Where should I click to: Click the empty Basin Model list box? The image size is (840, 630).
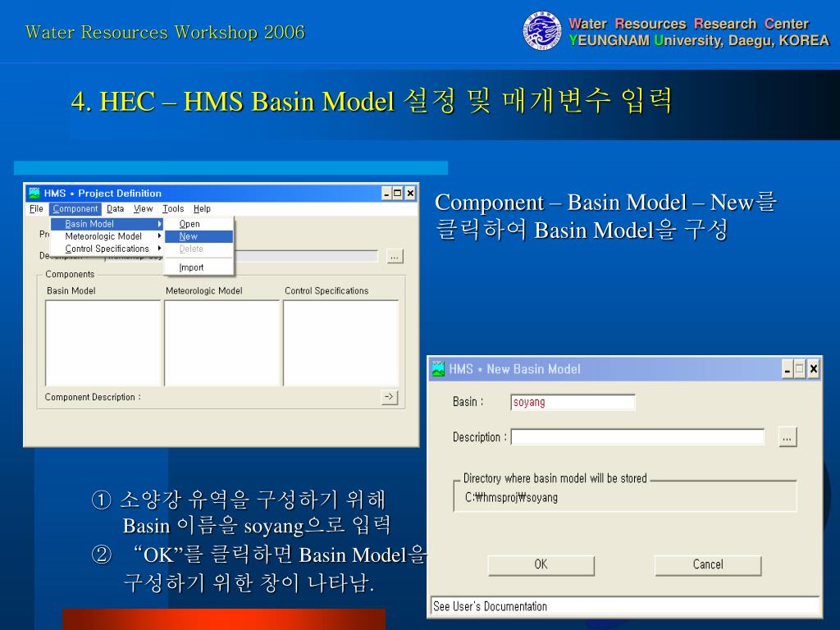coord(103,343)
